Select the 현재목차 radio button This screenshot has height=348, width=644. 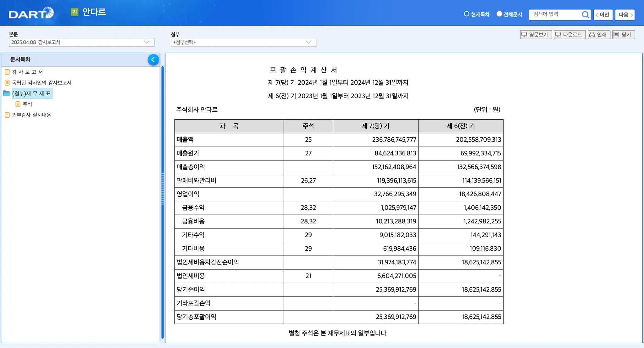(467, 14)
